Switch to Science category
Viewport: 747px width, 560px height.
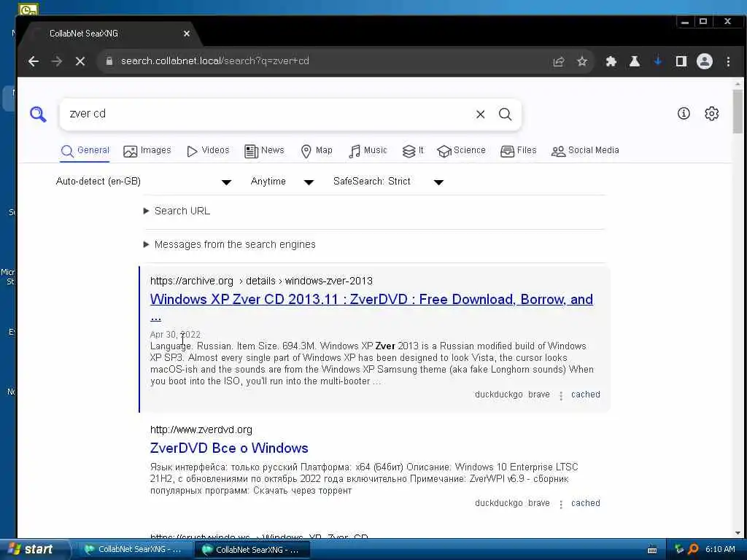[461, 150]
